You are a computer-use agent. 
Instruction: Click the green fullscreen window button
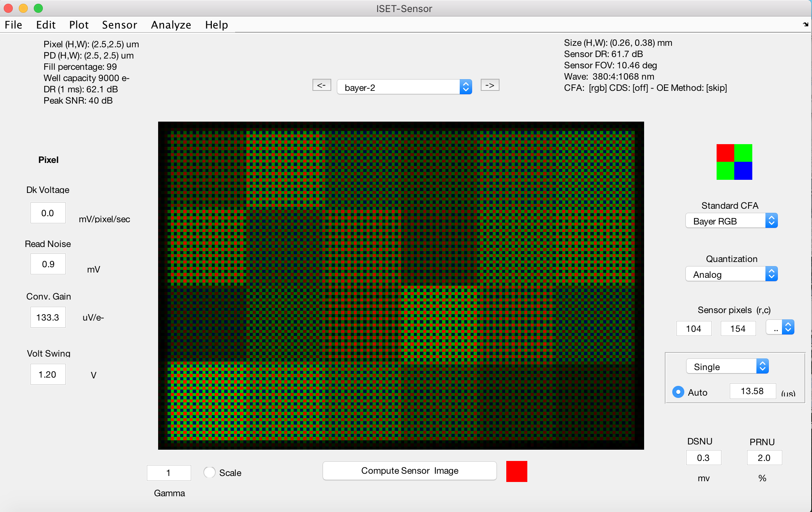coord(38,8)
